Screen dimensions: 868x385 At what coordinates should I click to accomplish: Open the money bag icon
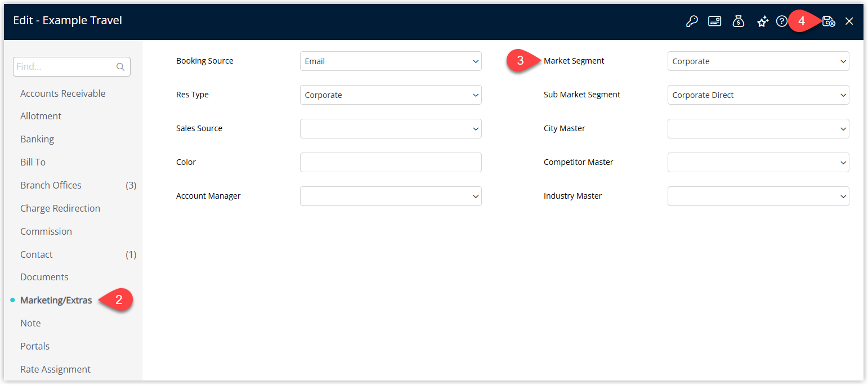739,21
